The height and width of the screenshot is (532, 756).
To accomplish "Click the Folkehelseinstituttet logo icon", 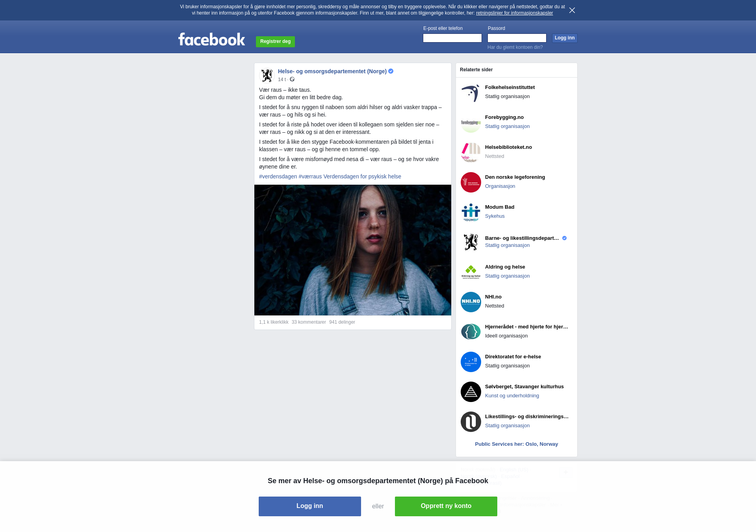I will (x=471, y=93).
